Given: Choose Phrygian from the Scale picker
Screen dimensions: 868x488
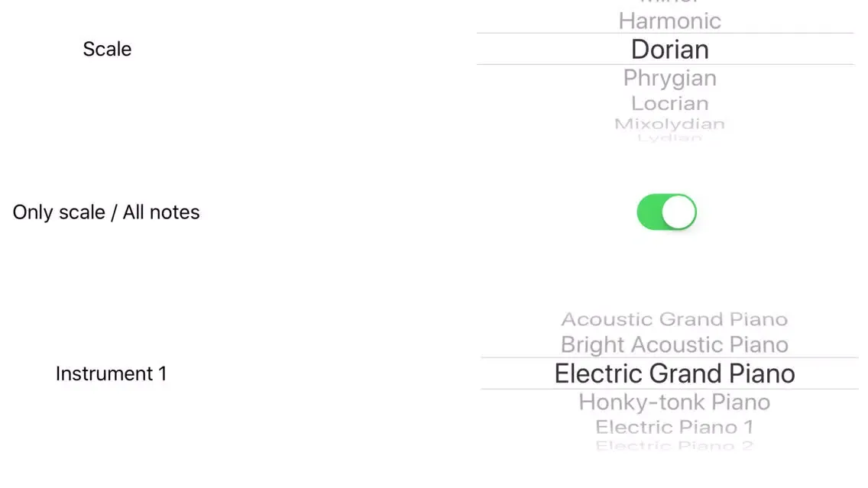Looking at the screenshot, I should coord(670,78).
